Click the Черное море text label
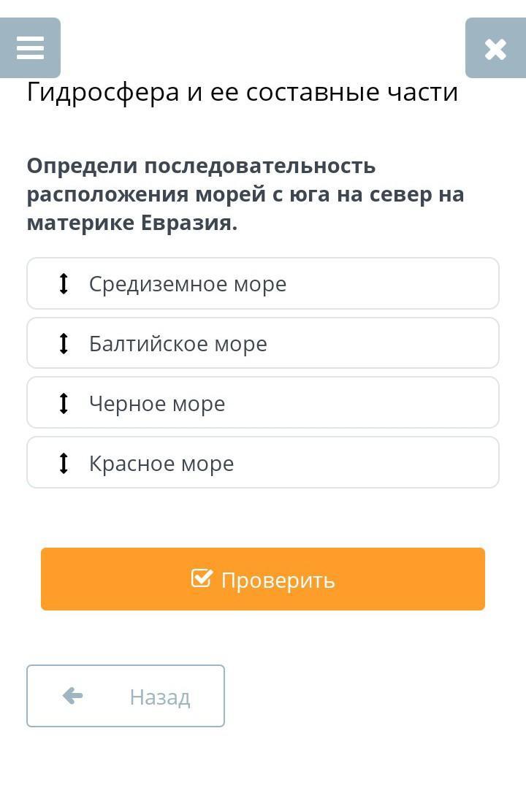Image resolution: width=526 pixels, height=812 pixels. click(157, 404)
